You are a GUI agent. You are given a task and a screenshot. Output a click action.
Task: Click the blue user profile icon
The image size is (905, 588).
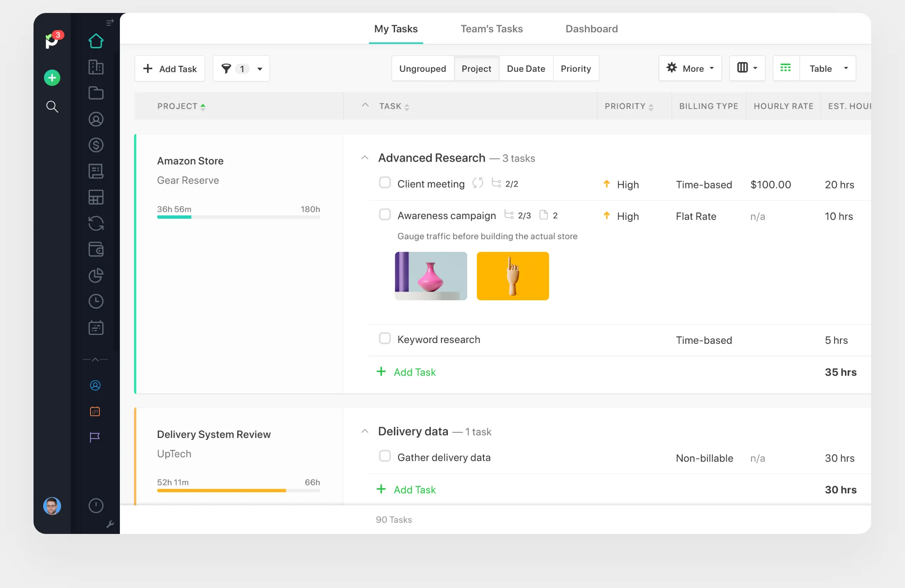point(95,385)
